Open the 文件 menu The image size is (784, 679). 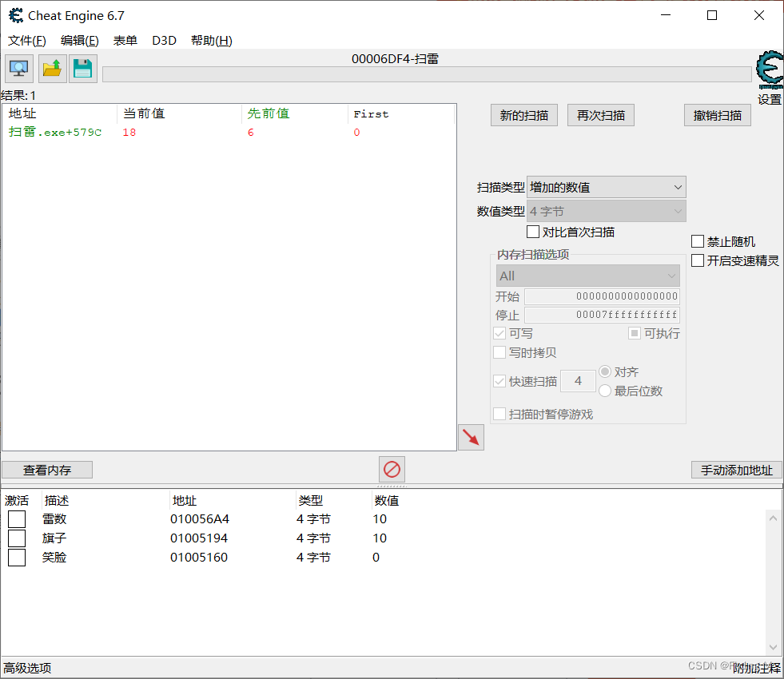coord(26,40)
